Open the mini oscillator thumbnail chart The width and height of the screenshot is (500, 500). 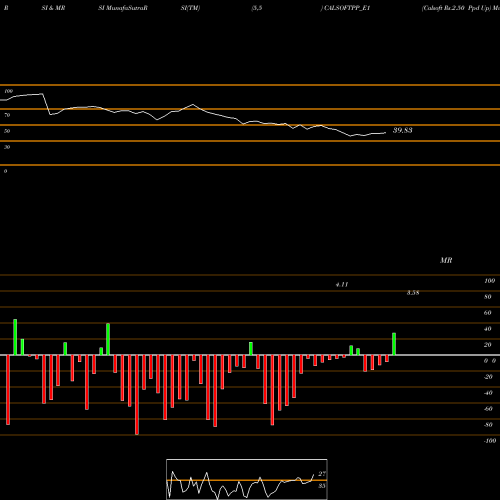coord(247,479)
